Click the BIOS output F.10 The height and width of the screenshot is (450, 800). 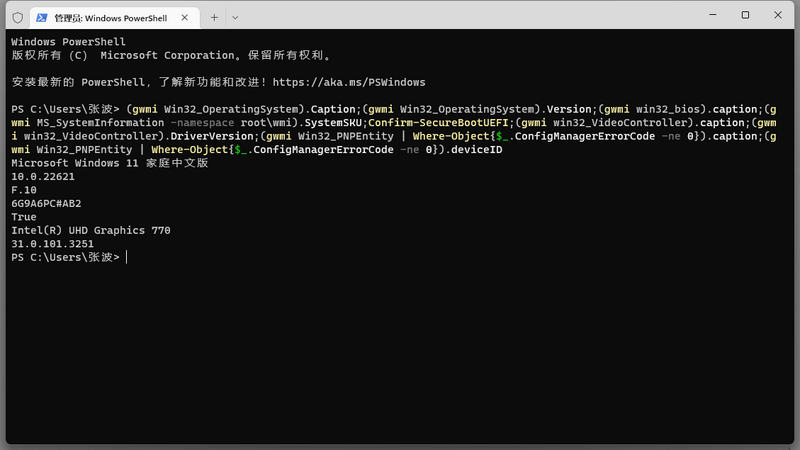pos(24,190)
